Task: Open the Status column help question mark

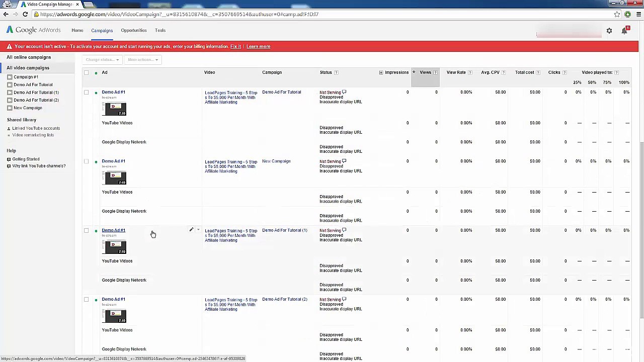Action: pos(336,72)
